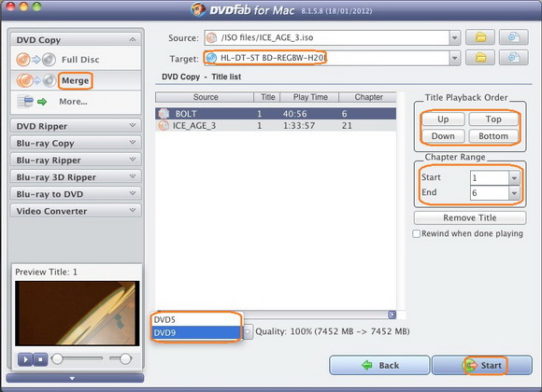Browse Target folder icon button

(480, 58)
